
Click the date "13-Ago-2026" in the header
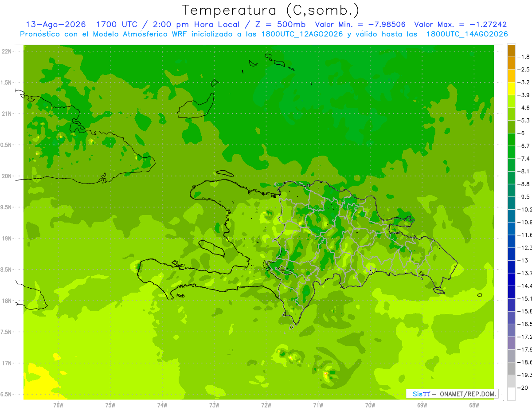[x=56, y=24]
